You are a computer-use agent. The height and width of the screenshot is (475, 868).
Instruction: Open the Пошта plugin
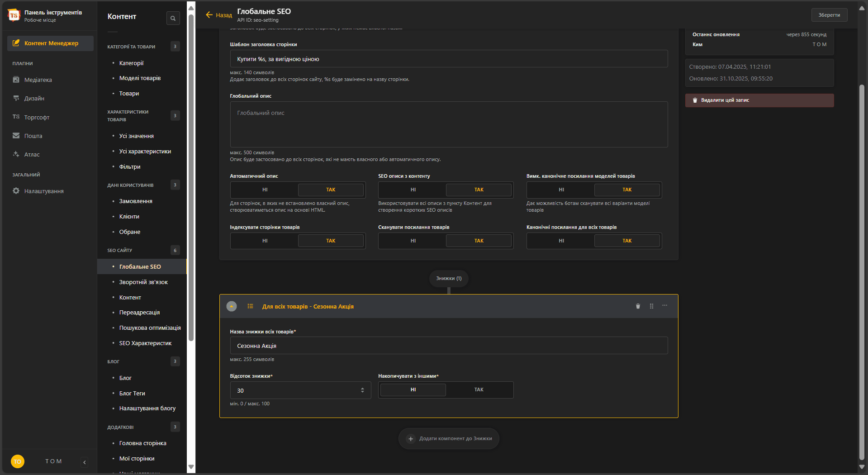(x=33, y=136)
